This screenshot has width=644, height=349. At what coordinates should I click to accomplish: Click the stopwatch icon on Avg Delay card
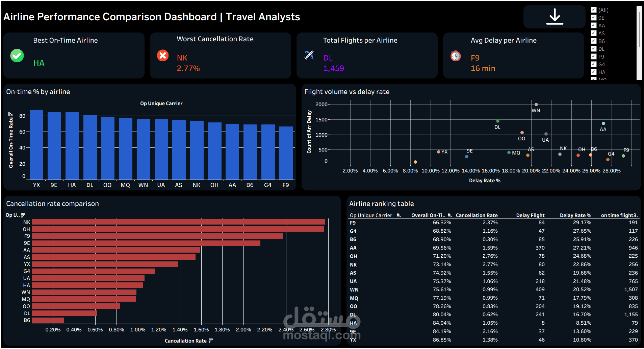click(456, 55)
